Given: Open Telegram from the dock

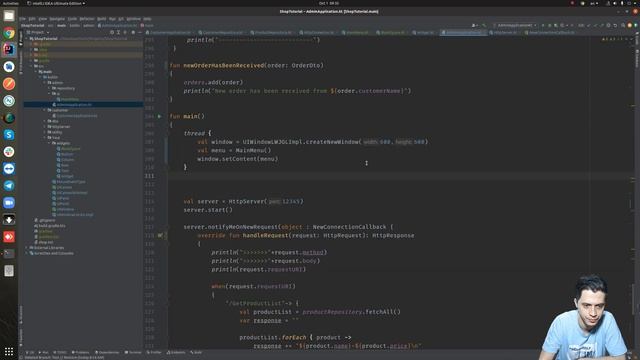Looking at the screenshot, I should tap(9, 186).
